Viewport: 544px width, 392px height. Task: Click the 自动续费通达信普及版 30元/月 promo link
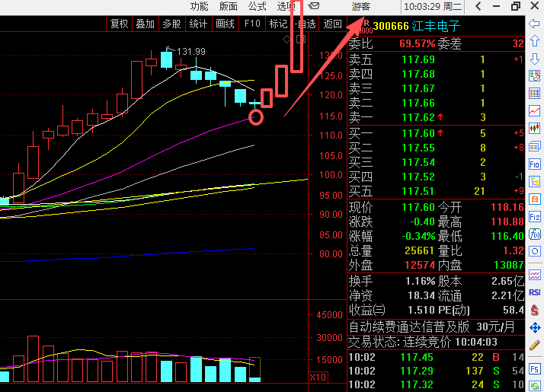pyautogui.click(x=431, y=327)
